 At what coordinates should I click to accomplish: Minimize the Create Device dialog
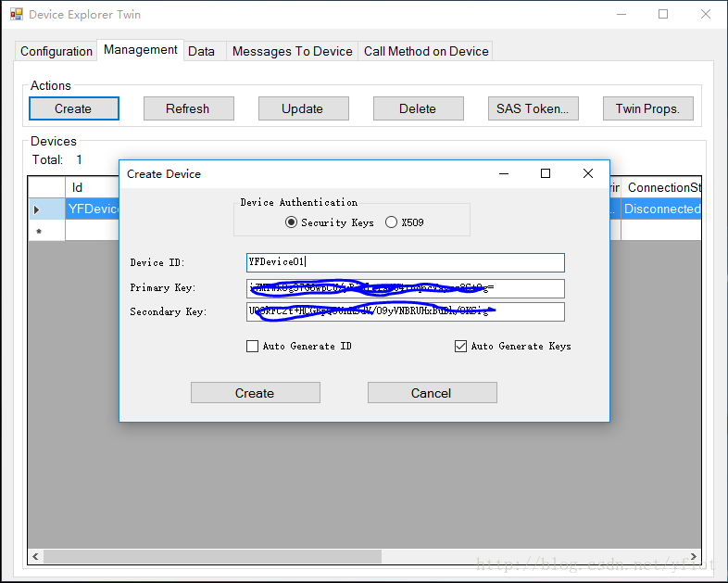[504, 173]
